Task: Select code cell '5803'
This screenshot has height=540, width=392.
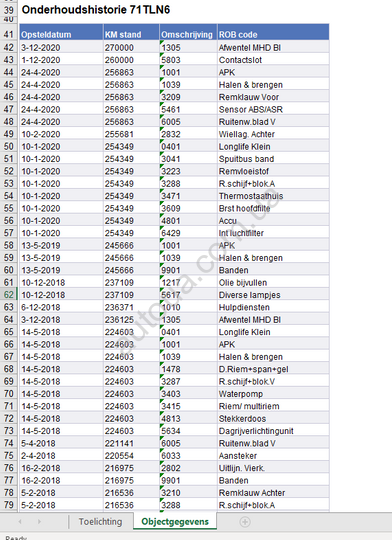Action: [188, 60]
